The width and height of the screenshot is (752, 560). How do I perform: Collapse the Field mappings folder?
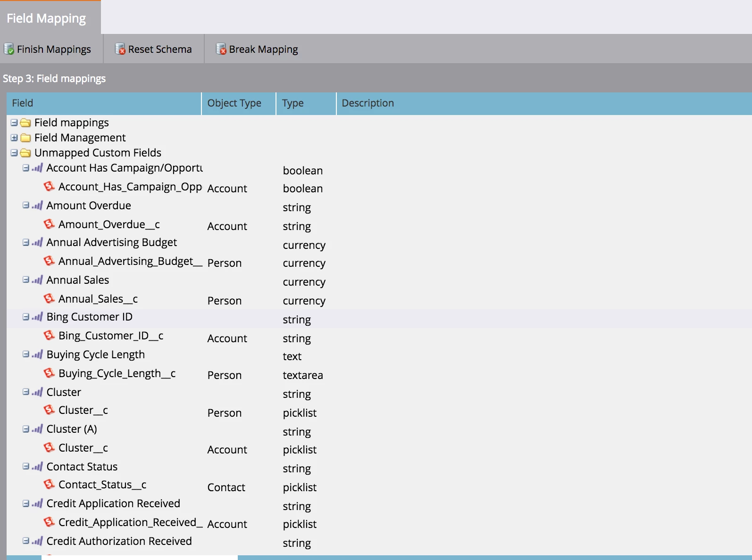click(14, 123)
